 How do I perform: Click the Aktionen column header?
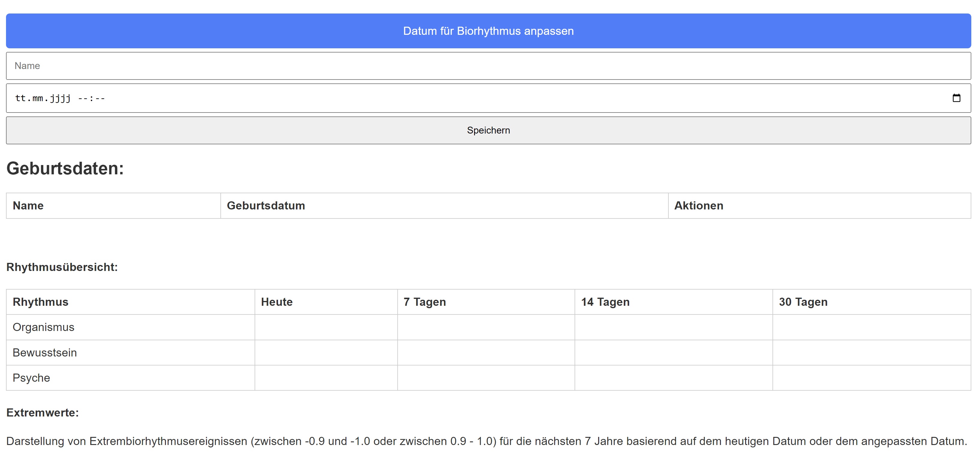pos(698,206)
